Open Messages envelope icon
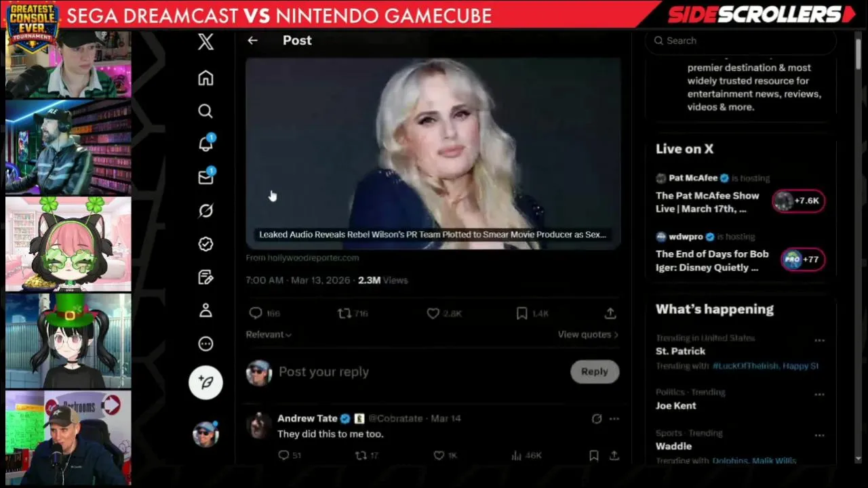868x488 pixels. click(x=205, y=177)
